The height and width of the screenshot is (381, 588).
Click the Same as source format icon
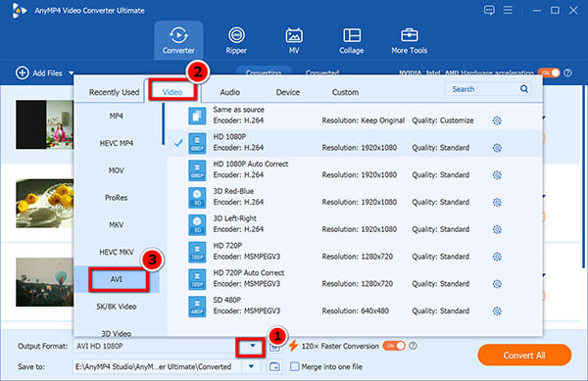click(x=197, y=116)
